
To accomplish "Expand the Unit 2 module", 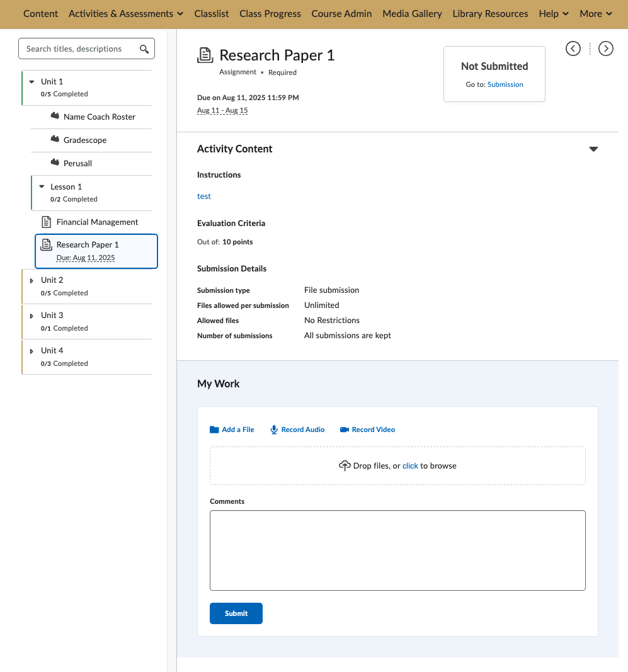I will (31, 280).
